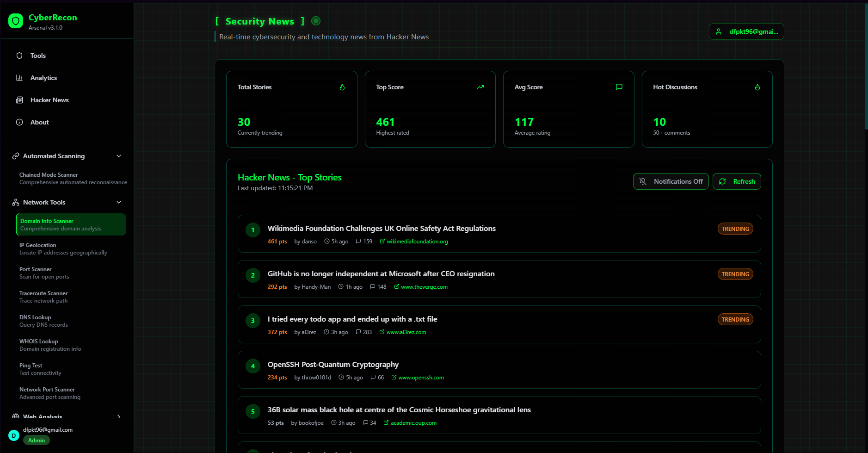The height and width of the screenshot is (453, 868).
Task: Click the Automated Scanning link icon
Action: click(x=16, y=156)
